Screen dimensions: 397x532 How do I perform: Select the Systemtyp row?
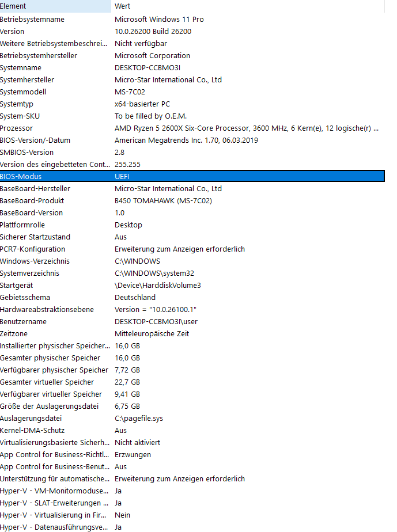coord(192,104)
